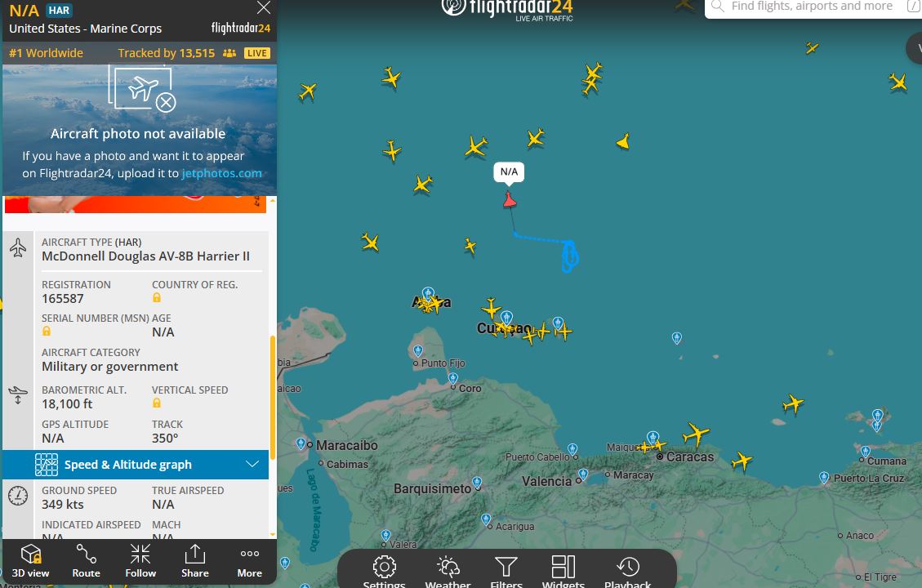Toggle Follow for the tracked aircraft
The height and width of the screenshot is (588, 922).
[x=140, y=562]
